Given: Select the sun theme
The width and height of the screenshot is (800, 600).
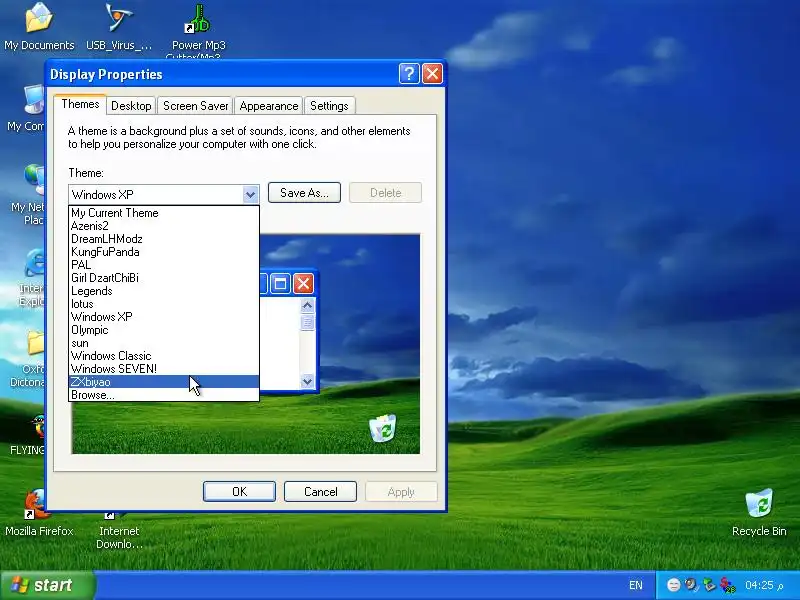Looking at the screenshot, I should 164,343.
